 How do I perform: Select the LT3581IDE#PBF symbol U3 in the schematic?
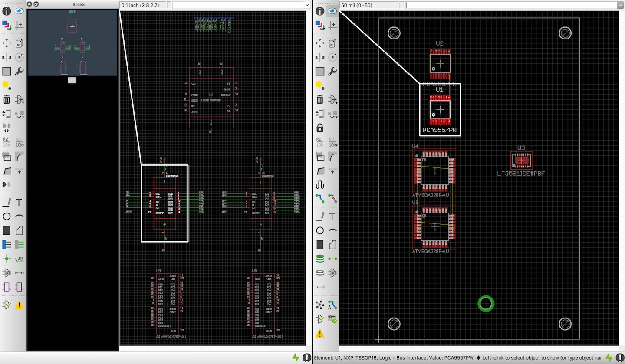click(x=211, y=97)
